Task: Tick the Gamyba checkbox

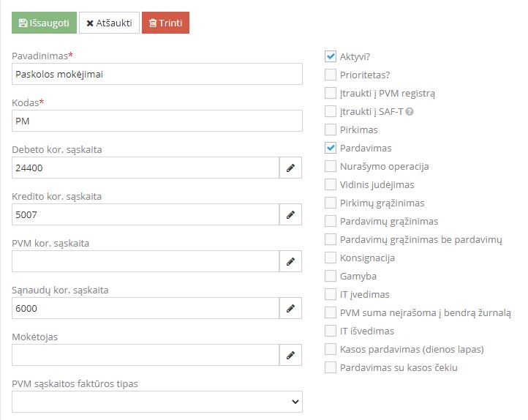Action: pyautogui.click(x=331, y=276)
